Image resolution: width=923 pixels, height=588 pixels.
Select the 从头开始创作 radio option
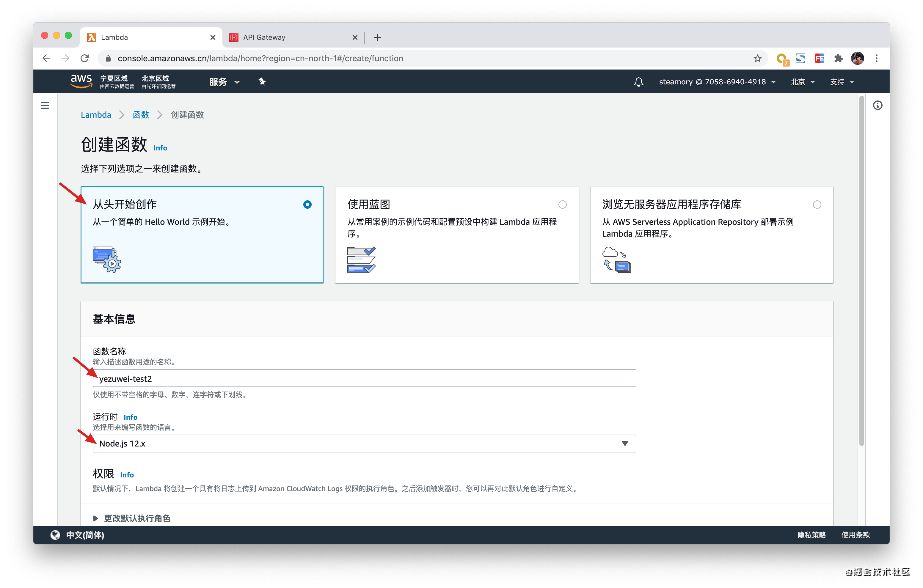click(x=307, y=204)
